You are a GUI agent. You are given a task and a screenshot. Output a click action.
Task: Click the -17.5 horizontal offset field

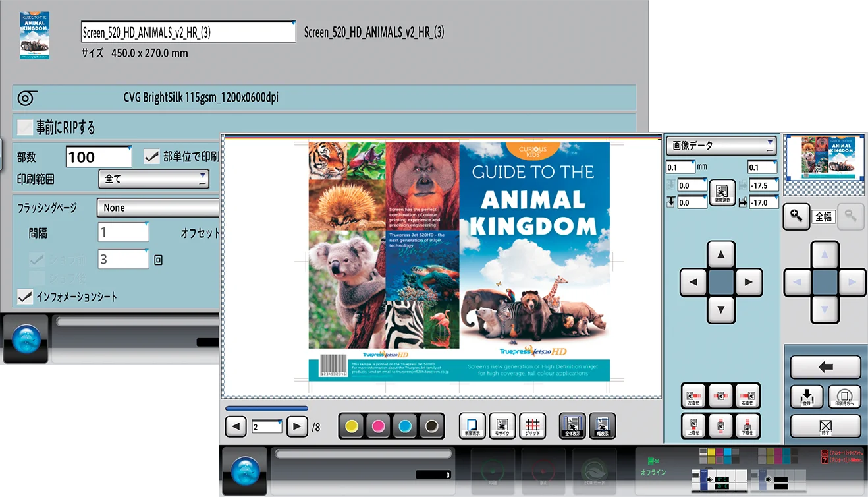(x=763, y=185)
